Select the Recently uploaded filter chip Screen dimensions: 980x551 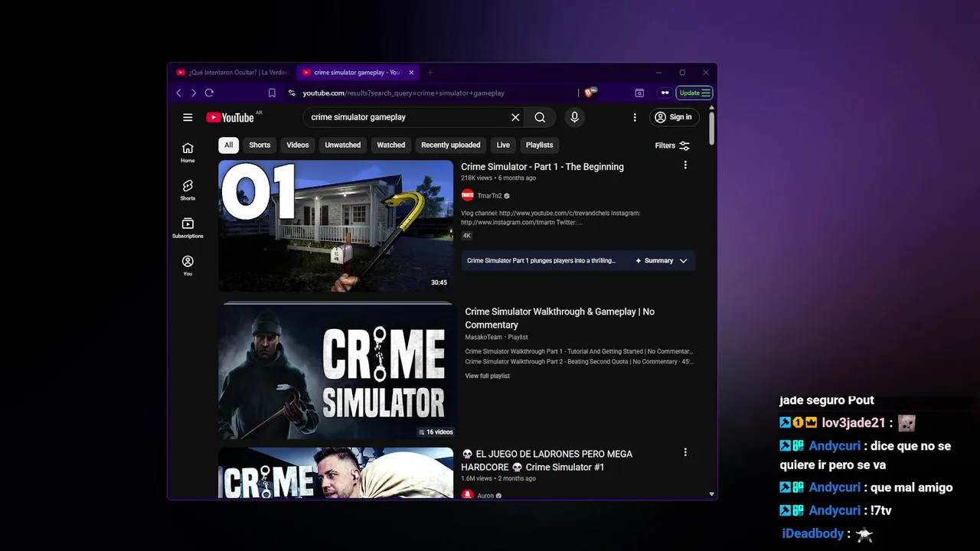[x=451, y=145]
